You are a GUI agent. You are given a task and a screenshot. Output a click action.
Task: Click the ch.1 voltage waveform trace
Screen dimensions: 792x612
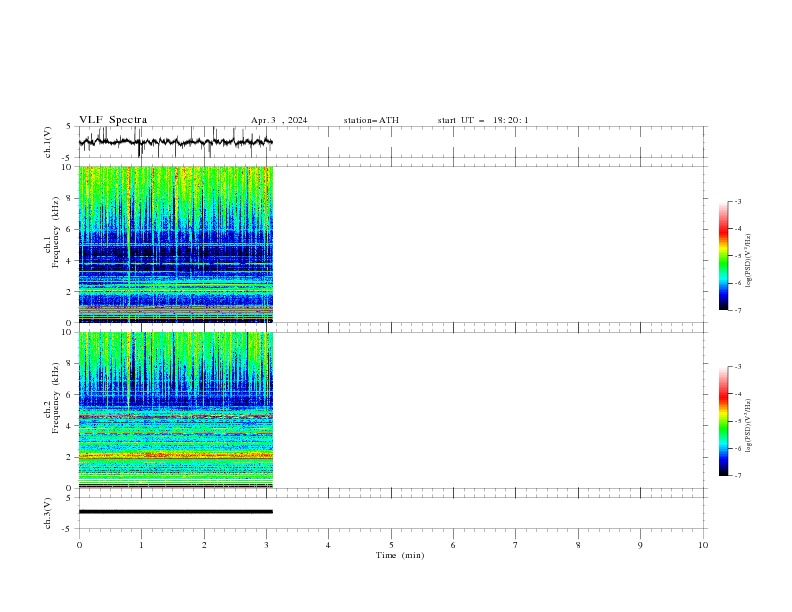[176, 142]
